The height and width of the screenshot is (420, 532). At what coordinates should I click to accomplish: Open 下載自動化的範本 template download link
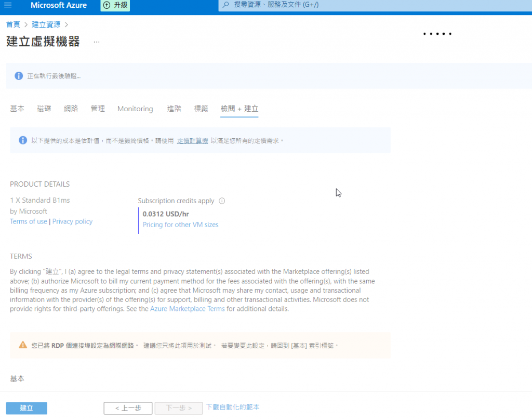click(x=233, y=407)
